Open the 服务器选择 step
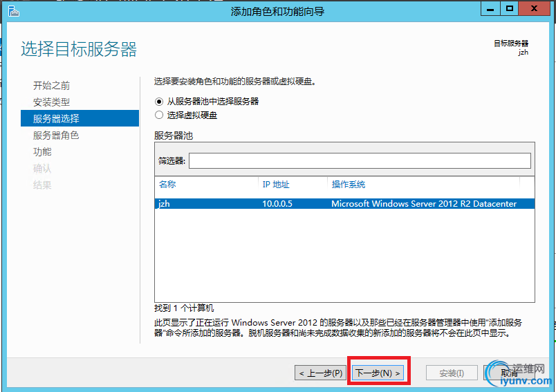The height and width of the screenshot is (392, 556). coord(80,118)
